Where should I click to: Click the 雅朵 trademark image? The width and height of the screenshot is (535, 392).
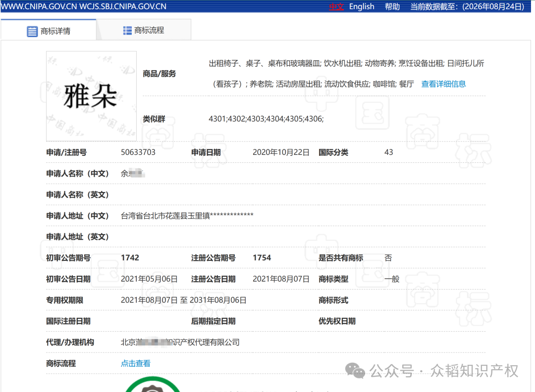92,96
